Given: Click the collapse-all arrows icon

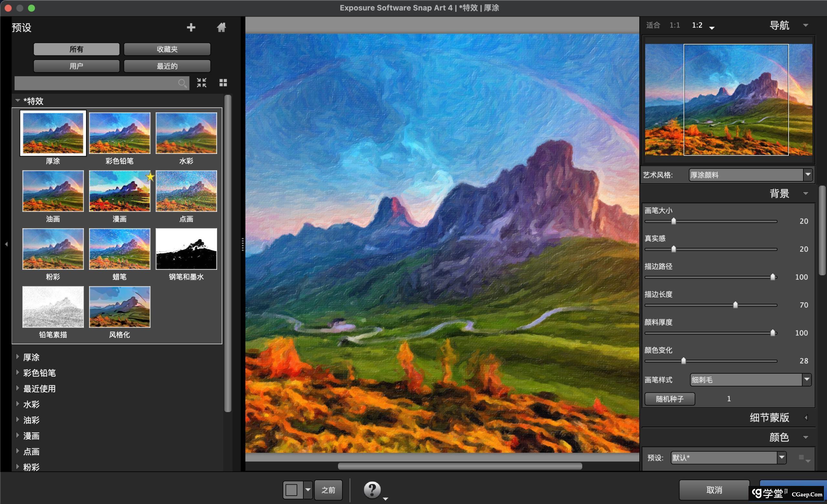Looking at the screenshot, I should tap(201, 83).
